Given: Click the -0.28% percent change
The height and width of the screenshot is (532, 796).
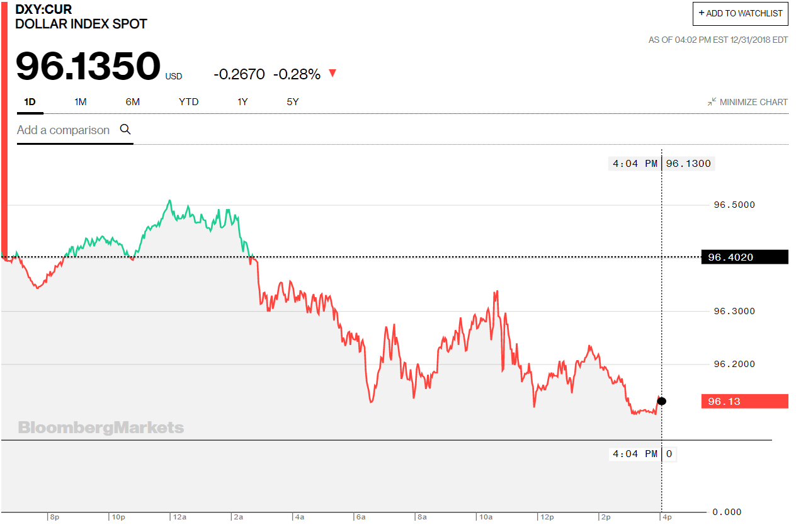Looking at the screenshot, I should (297, 74).
